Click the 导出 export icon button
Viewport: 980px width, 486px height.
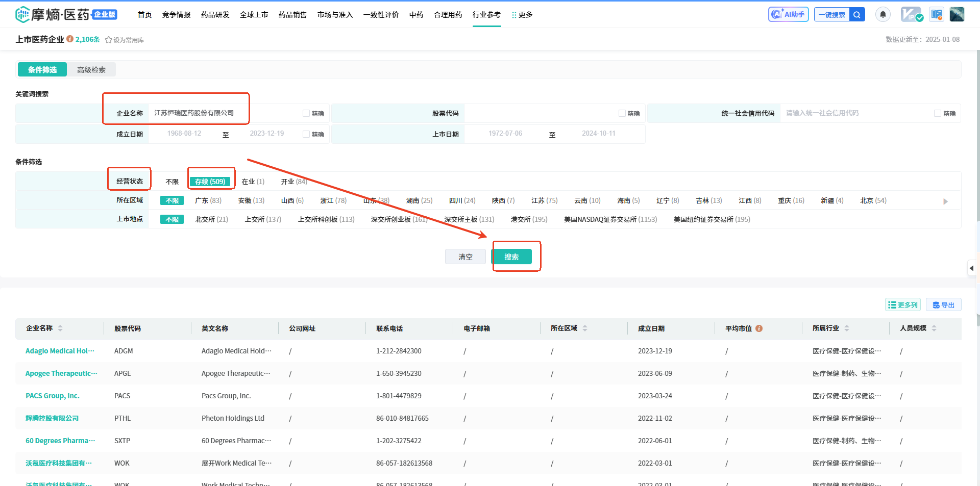(x=943, y=304)
